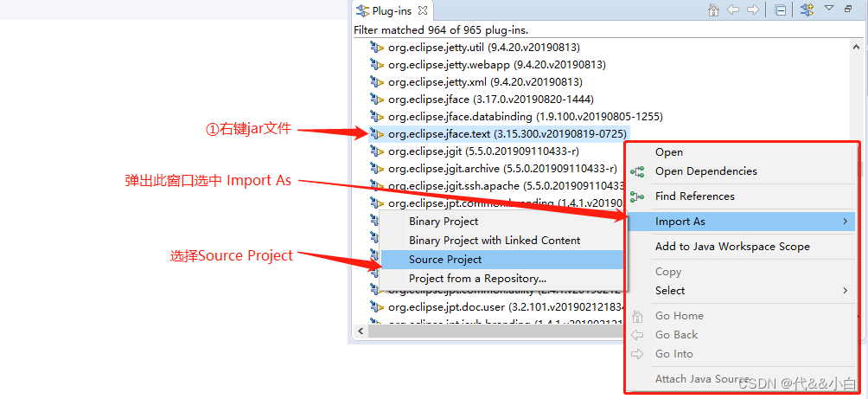This screenshot has width=868, height=399.
Task: Open the Plug-ins view menu triangle
Action: click(x=829, y=9)
